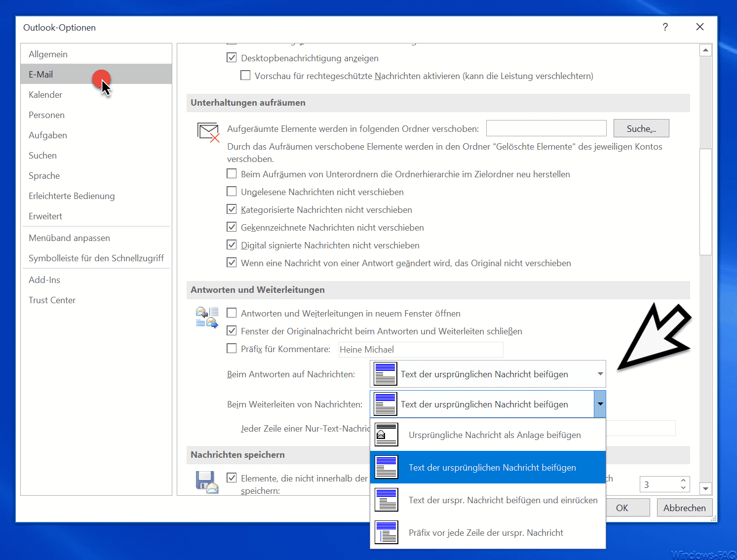737x560 pixels.
Task: Toggle 'Fenster der Originalnachricht ... schließen' checkbox
Action: pos(232,331)
